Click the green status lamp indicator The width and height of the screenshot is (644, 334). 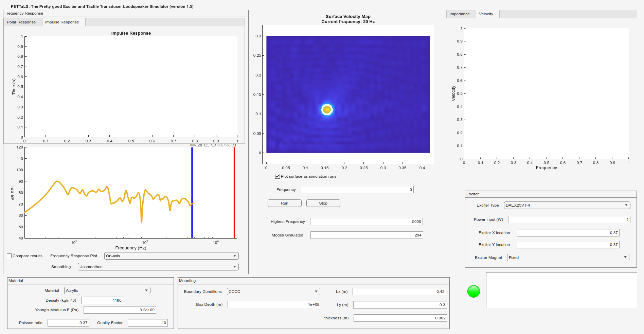coord(473,291)
